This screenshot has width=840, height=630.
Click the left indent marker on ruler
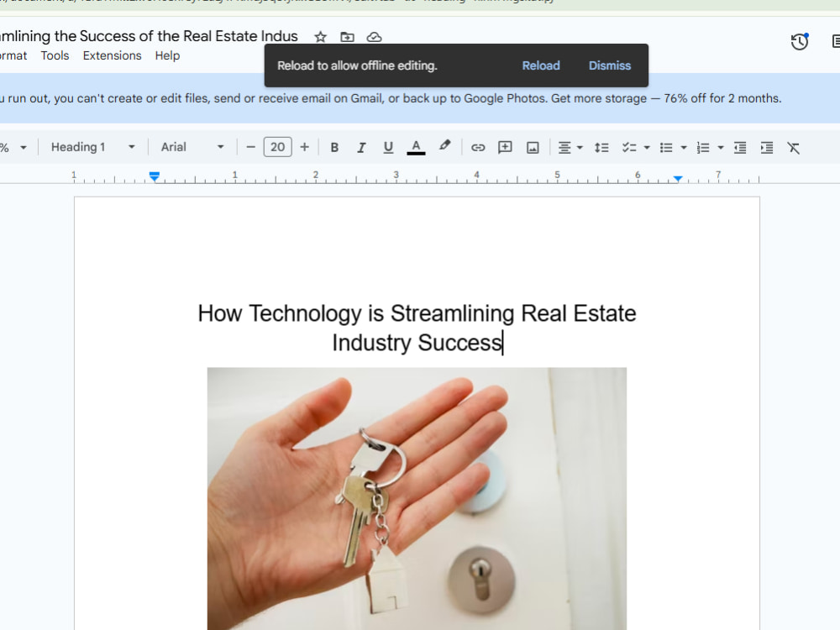[155, 176]
